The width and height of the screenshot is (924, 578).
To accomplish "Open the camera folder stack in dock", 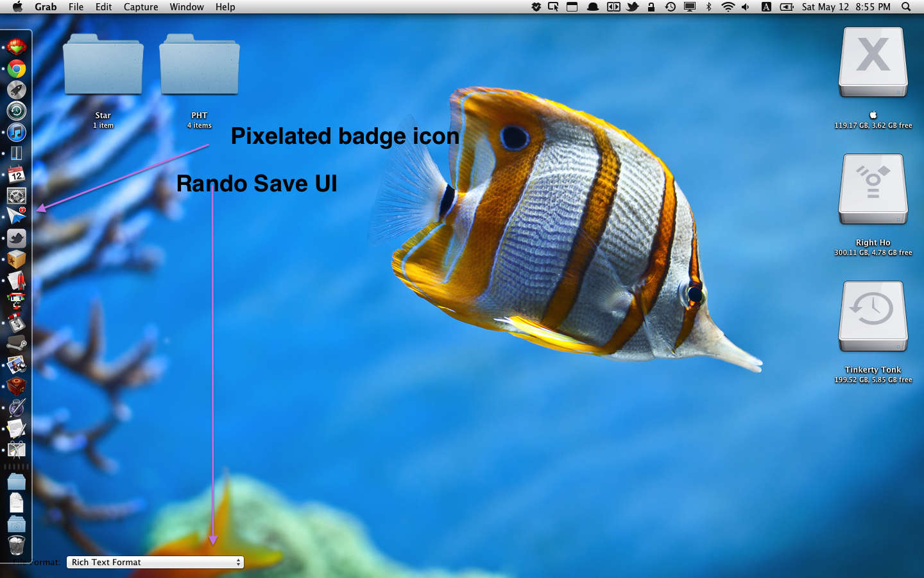I will point(17,524).
